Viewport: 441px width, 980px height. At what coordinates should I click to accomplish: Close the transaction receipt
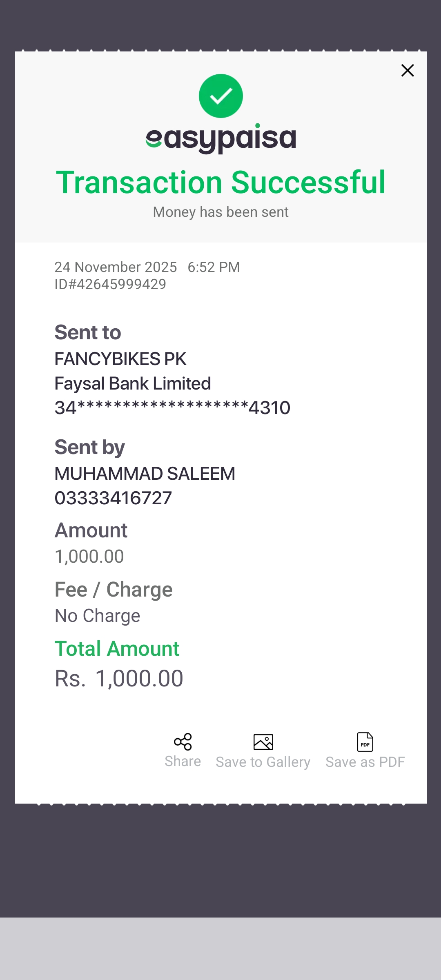(408, 71)
